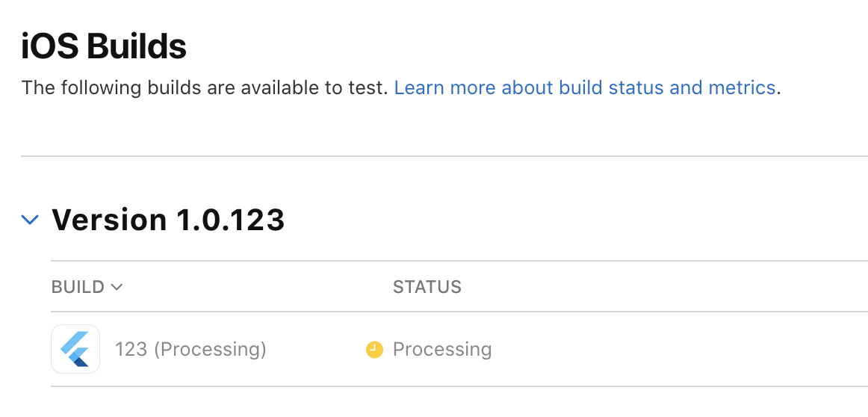Click the Version 1.0.123 heading
This screenshot has height=417, width=868.
point(168,220)
